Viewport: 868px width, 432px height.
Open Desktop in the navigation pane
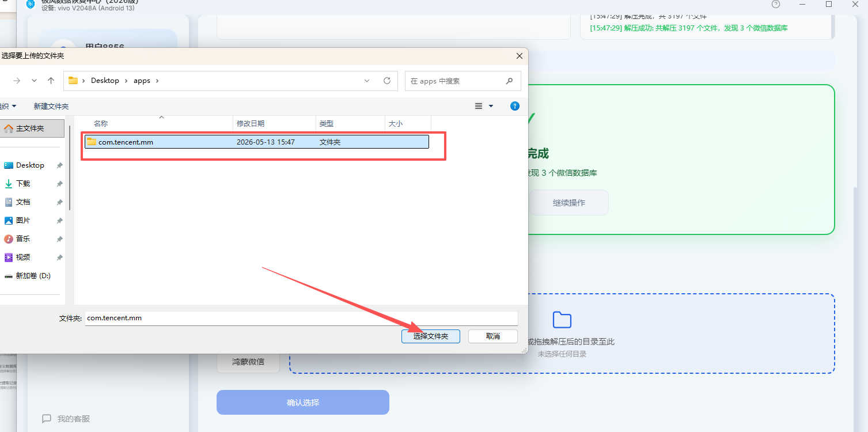[30, 165]
